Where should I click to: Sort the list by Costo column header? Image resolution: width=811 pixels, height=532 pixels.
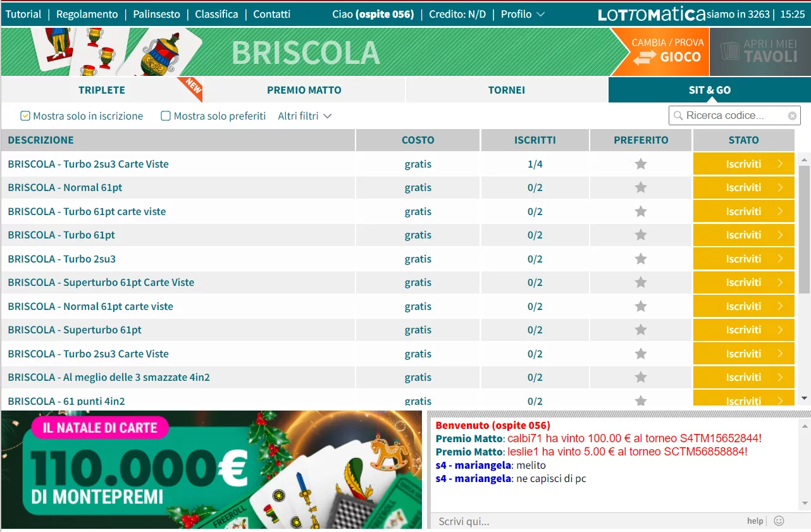(418, 140)
